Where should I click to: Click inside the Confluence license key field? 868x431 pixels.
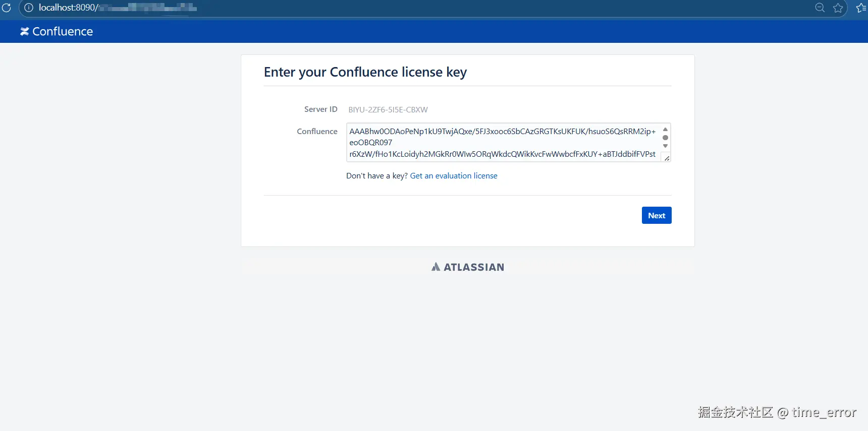click(x=502, y=142)
